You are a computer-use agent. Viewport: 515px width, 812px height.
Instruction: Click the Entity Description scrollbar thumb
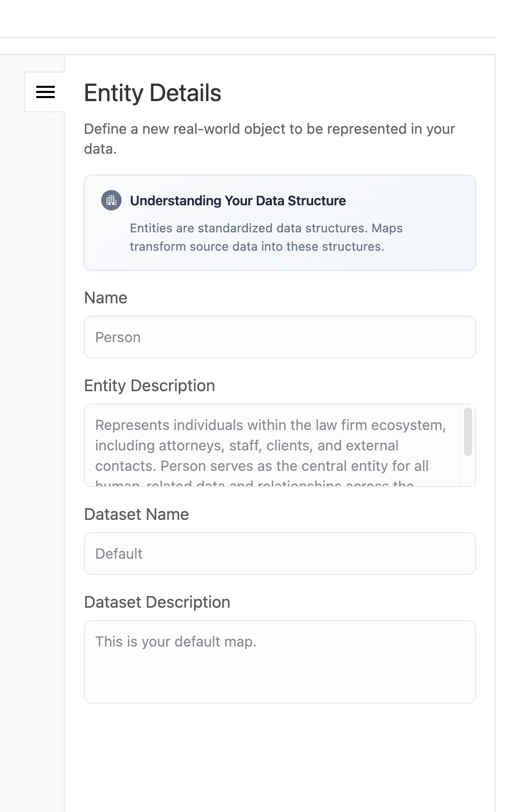[467, 432]
